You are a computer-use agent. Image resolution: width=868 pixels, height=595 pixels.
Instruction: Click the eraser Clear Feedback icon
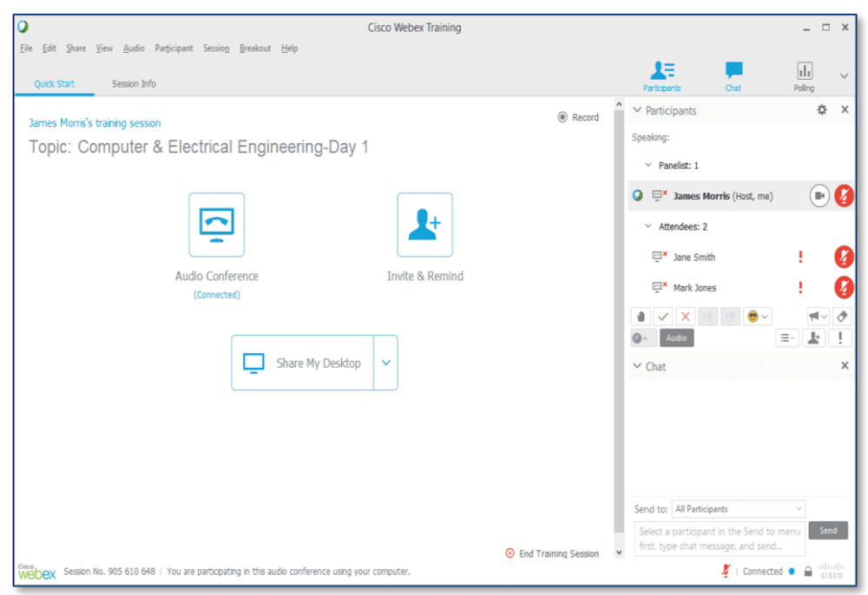842,317
